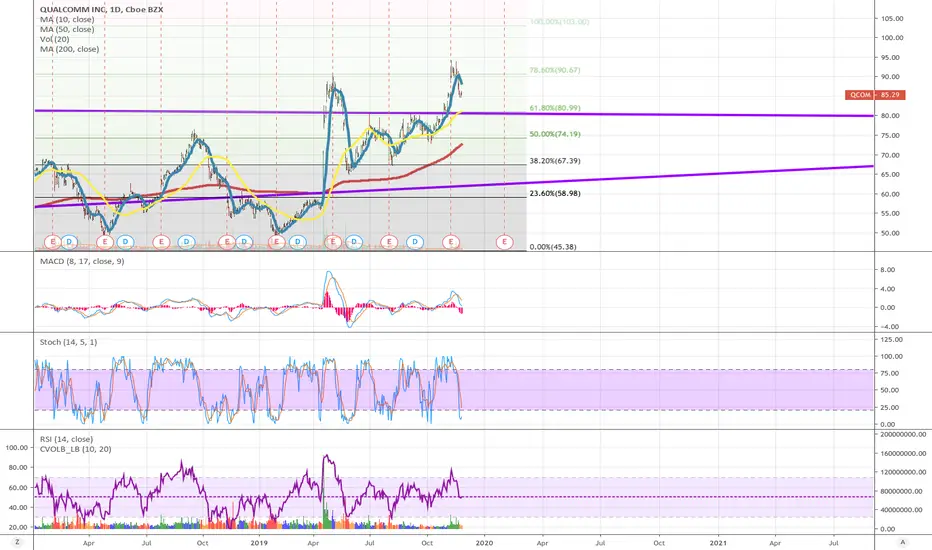This screenshot has width=932, height=550.
Task: Click the 105.00 price axis label
Action: (x=892, y=18)
